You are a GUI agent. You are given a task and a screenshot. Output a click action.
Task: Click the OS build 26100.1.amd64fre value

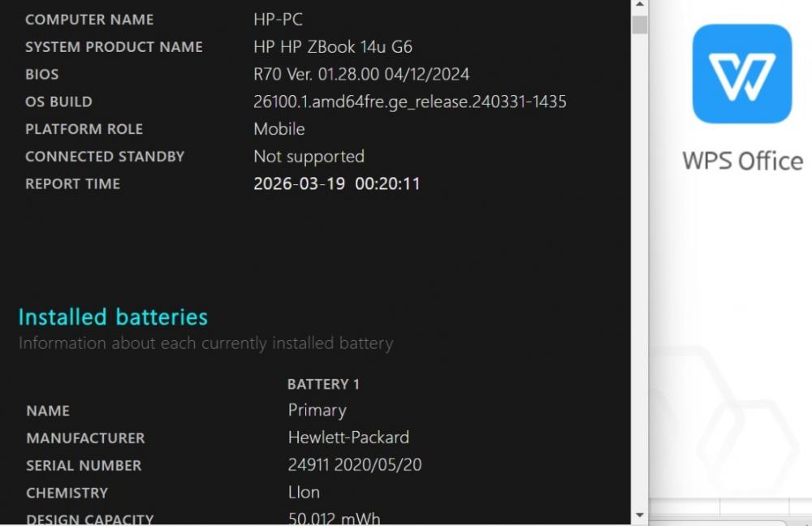click(x=409, y=102)
